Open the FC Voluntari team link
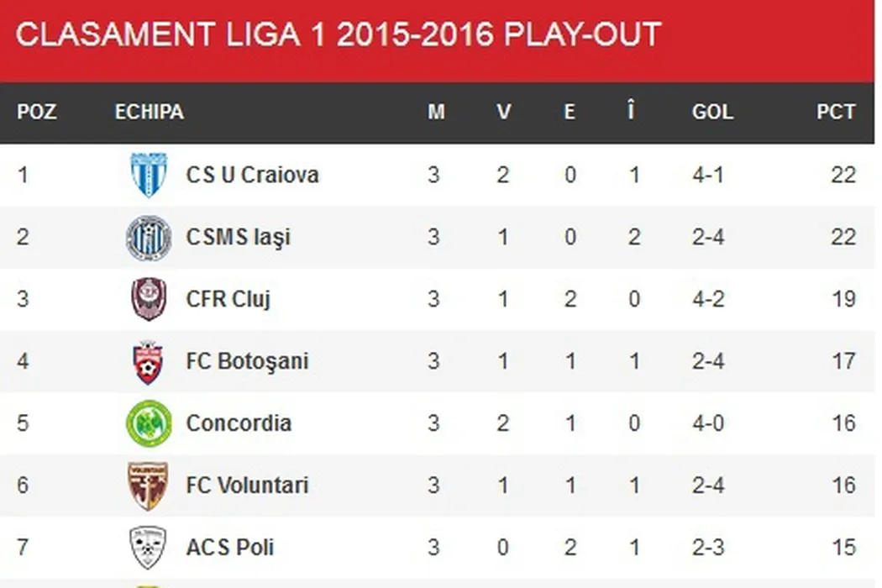The width and height of the screenshot is (882, 588). [x=247, y=485]
